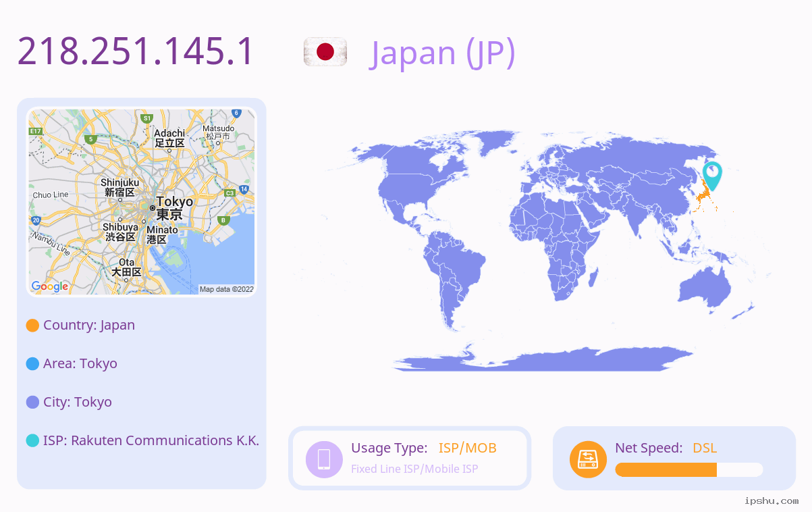Click the Map data ©2022 attribution

point(226,289)
